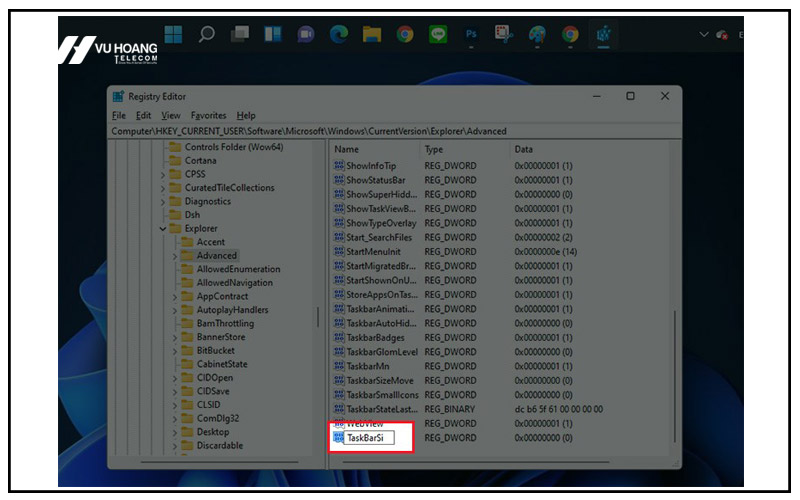Select the TaskbarSmallIcons registry value
Image resolution: width=800 pixels, height=500 pixels.
(x=382, y=394)
